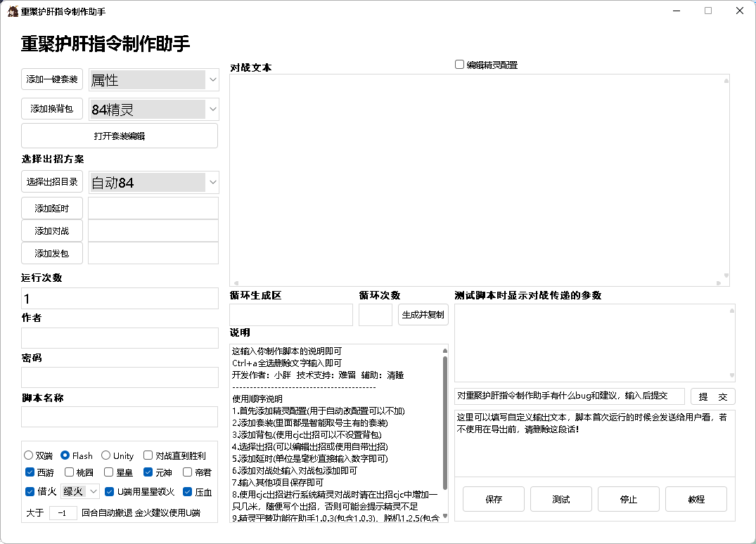Maximize the window

pos(707,11)
